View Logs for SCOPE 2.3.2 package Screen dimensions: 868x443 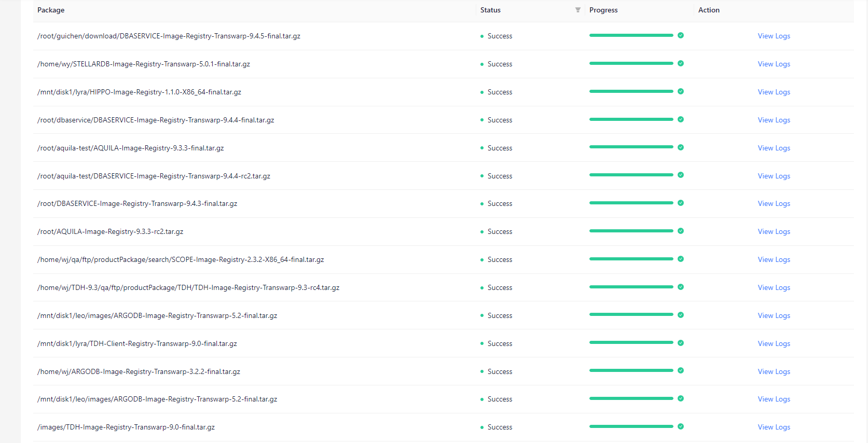pyautogui.click(x=774, y=259)
